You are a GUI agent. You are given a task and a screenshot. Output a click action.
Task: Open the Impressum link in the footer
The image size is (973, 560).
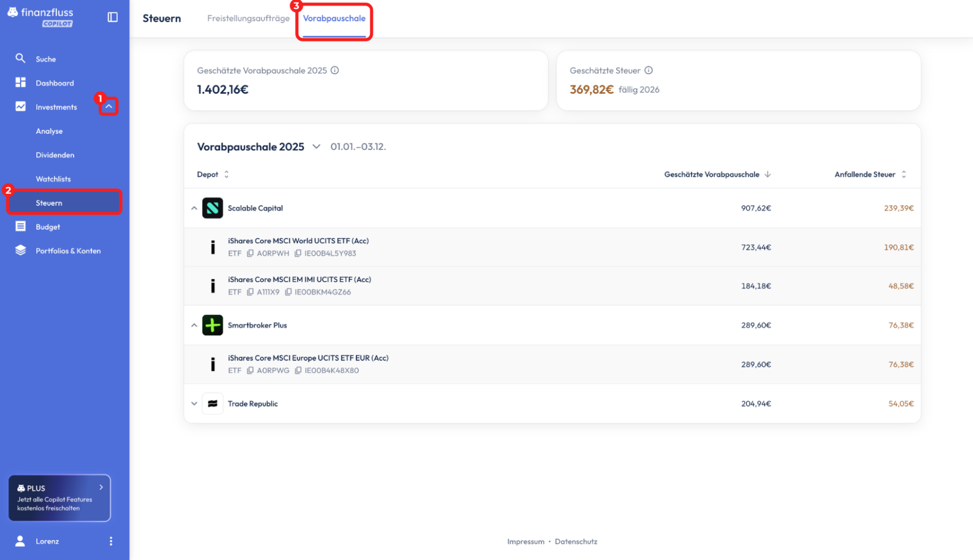pyautogui.click(x=525, y=541)
